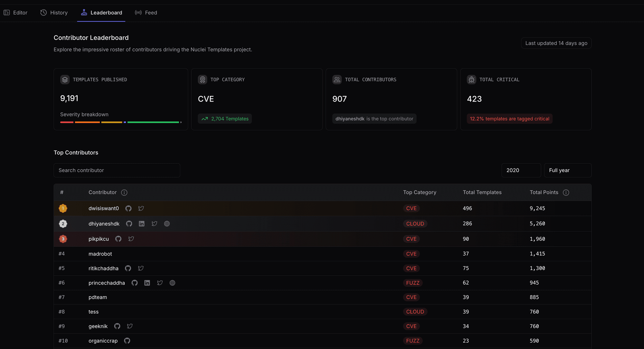The width and height of the screenshot is (644, 349).
Task: Focus the Search contributor field
Action: tap(117, 170)
